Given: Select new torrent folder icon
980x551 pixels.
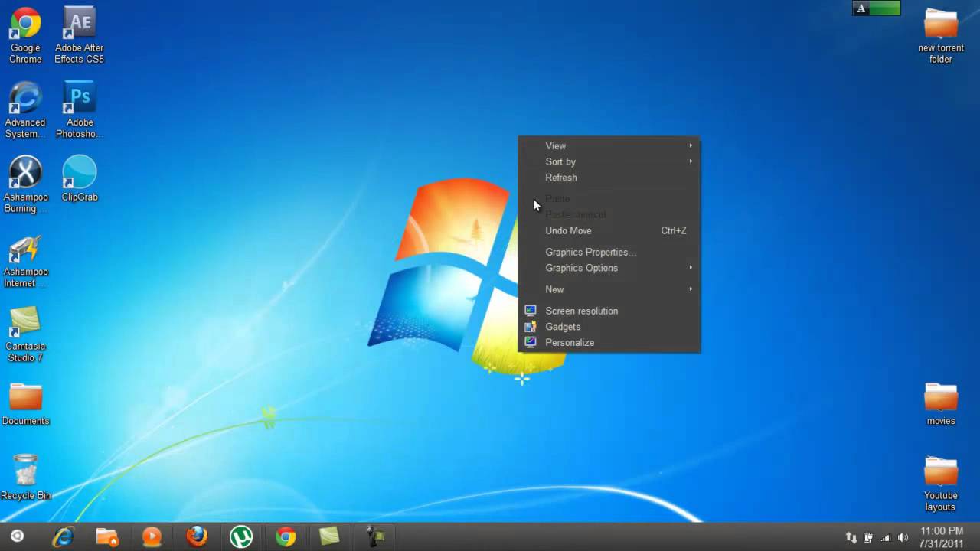Looking at the screenshot, I should [941, 35].
